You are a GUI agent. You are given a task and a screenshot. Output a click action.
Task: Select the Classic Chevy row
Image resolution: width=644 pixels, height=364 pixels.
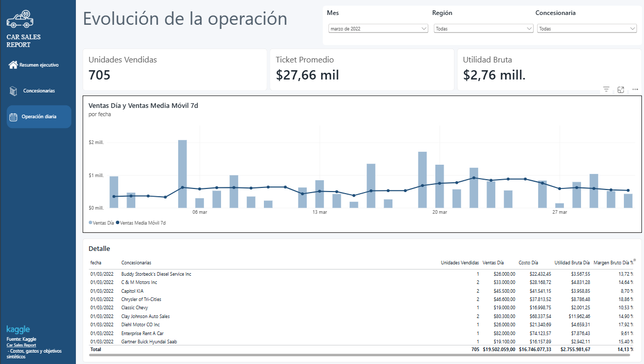(x=362, y=308)
